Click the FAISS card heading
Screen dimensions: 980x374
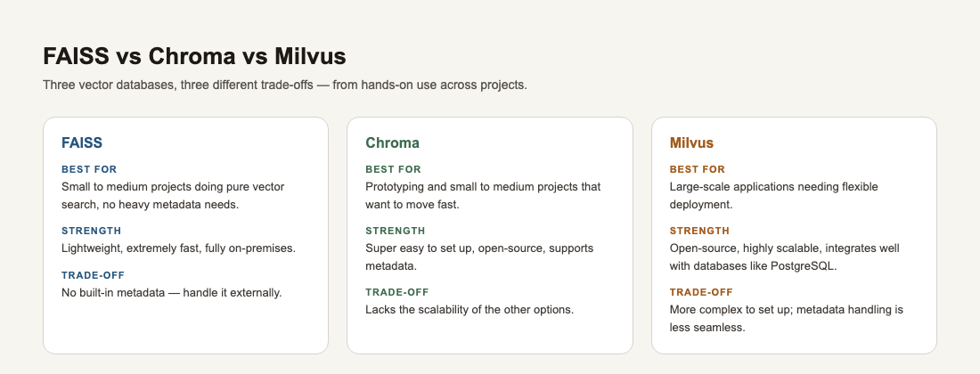82,143
